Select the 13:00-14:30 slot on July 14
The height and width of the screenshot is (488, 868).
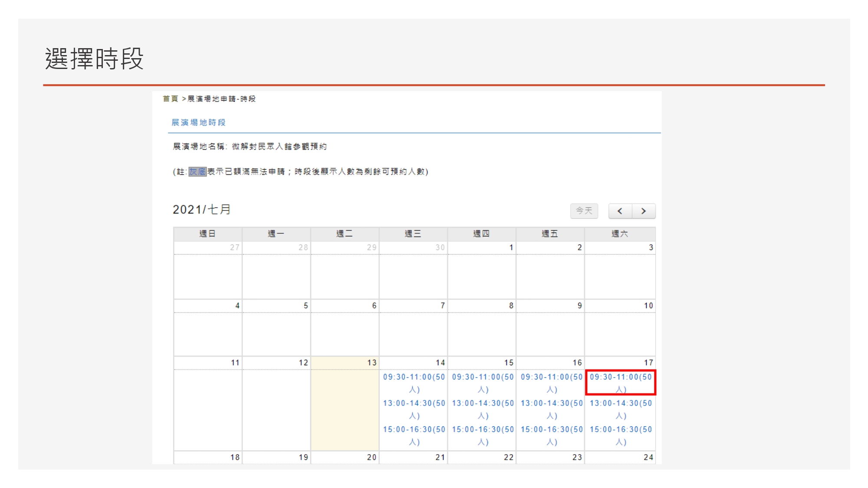(414, 409)
